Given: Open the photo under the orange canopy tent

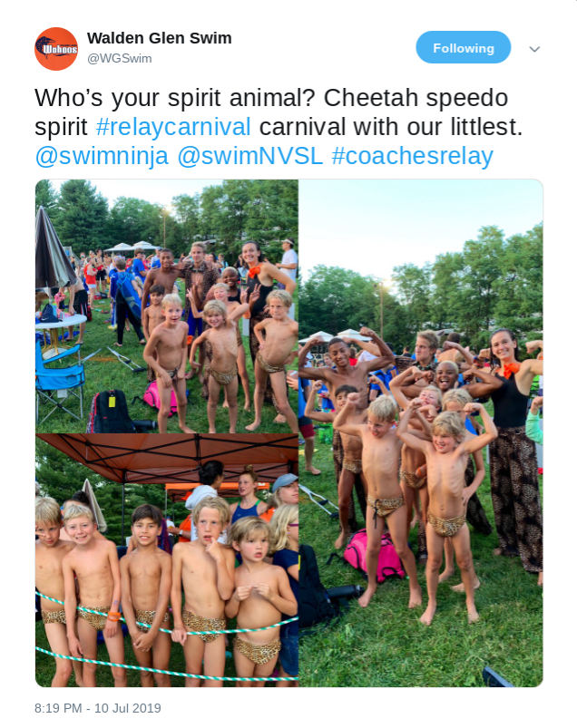Looking at the screenshot, I should pos(167,561).
